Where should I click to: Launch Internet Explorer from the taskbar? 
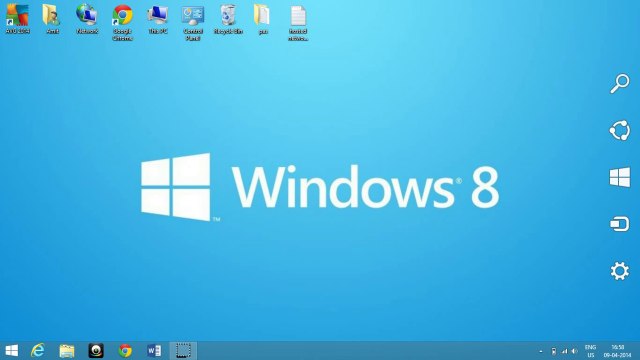(38, 351)
